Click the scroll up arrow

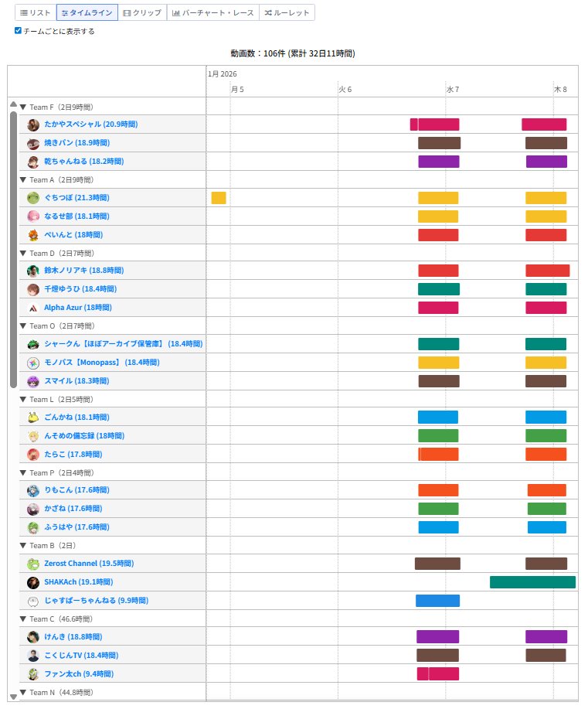(14, 104)
